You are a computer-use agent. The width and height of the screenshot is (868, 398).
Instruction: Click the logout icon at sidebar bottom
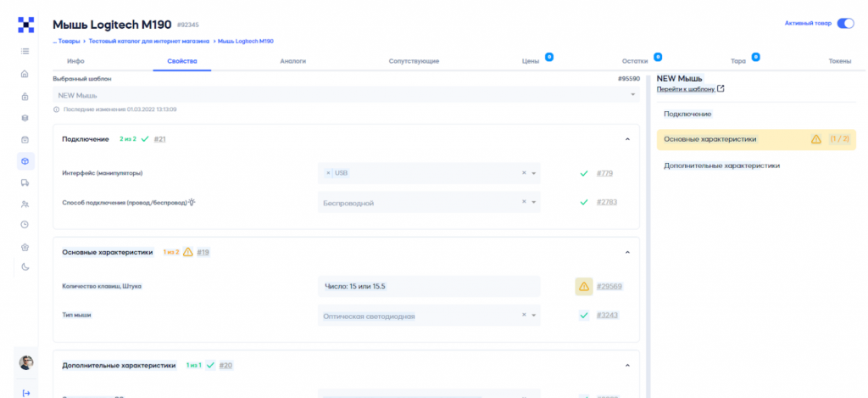pos(25,392)
